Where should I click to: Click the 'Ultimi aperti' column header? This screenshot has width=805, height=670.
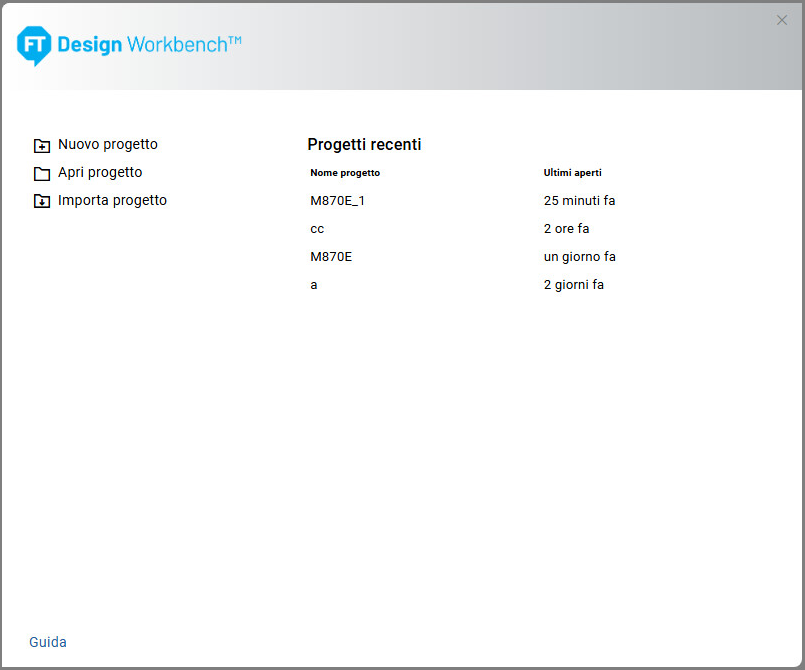click(x=572, y=173)
